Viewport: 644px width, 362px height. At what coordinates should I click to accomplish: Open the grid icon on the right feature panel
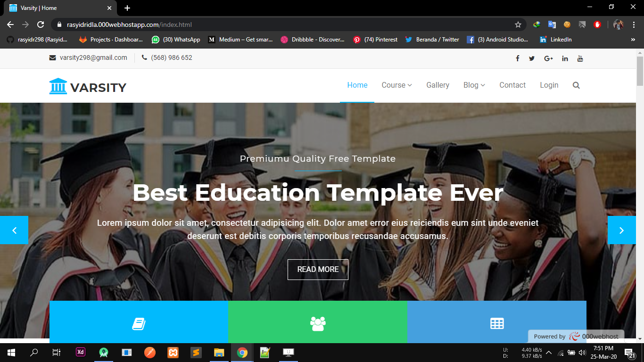pyautogui.click(x=496, y=323)
